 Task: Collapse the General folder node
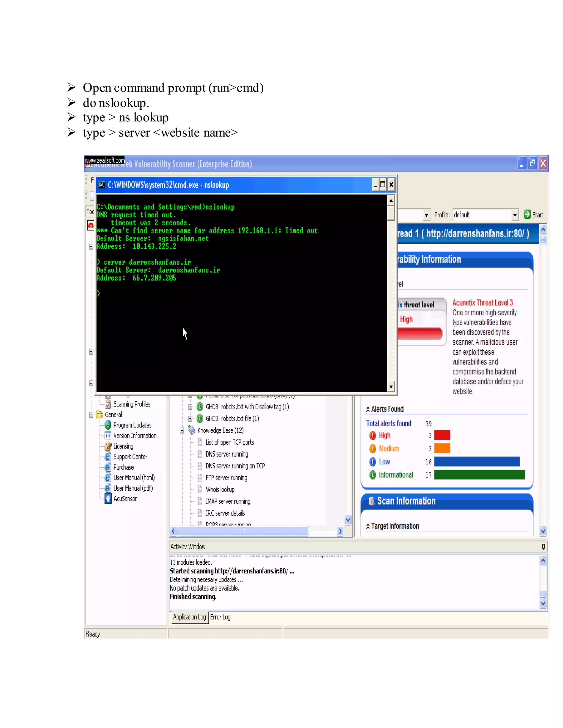coord(91,415)
